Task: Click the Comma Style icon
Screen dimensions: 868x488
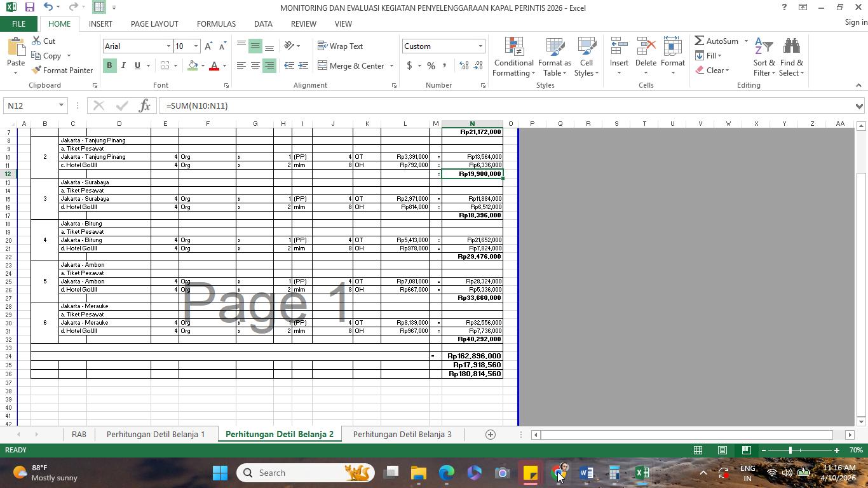Action: 444,65
